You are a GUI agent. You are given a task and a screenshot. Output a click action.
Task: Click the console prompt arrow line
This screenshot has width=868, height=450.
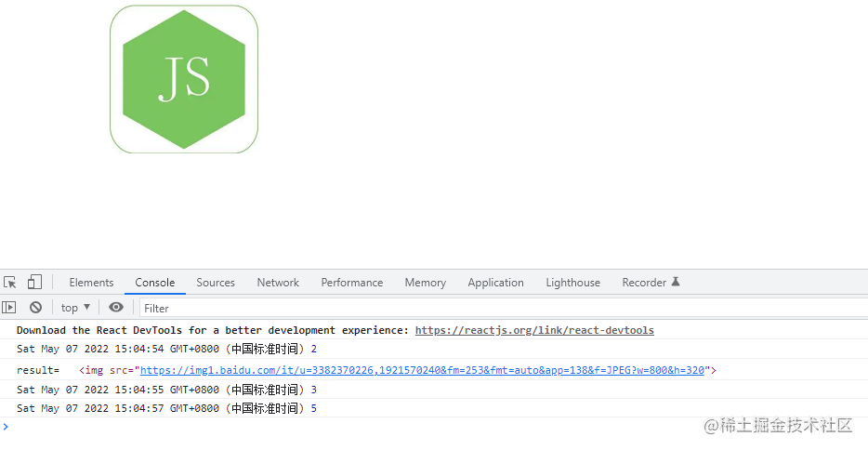pos(279,427)
